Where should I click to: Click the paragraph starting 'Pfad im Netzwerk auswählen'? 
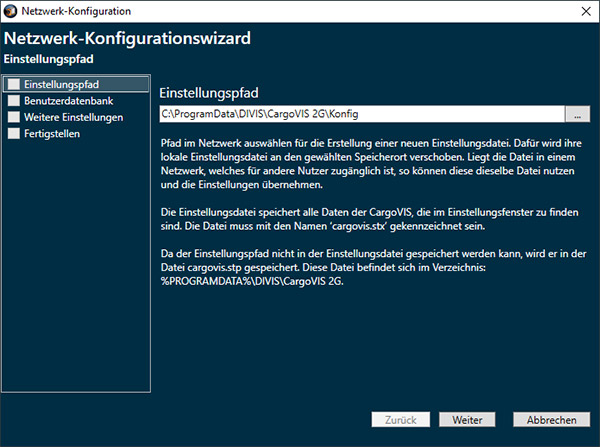[371, 164]
